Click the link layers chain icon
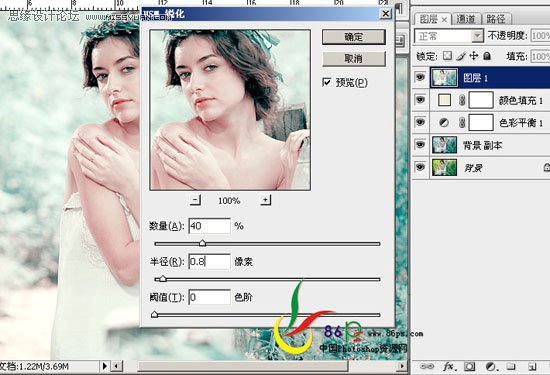The width and height of the screenshot is (550, 375). (x=427, y=367)
